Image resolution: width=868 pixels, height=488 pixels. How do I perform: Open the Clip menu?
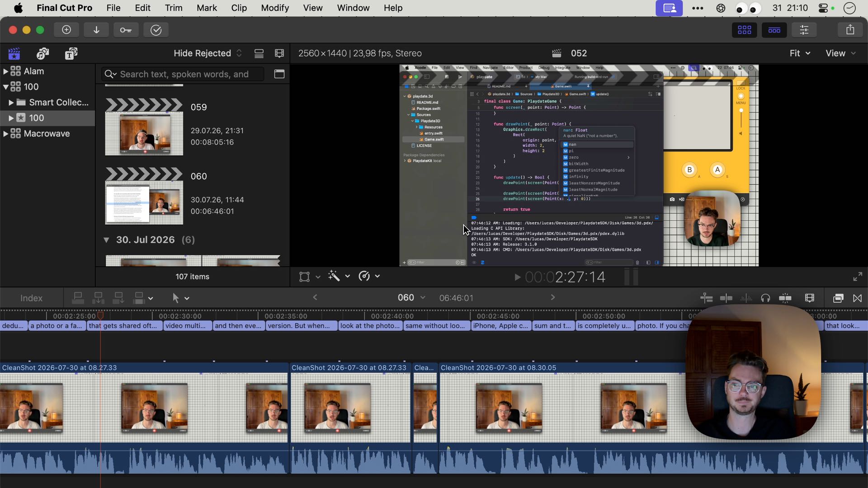click(239, 8)
